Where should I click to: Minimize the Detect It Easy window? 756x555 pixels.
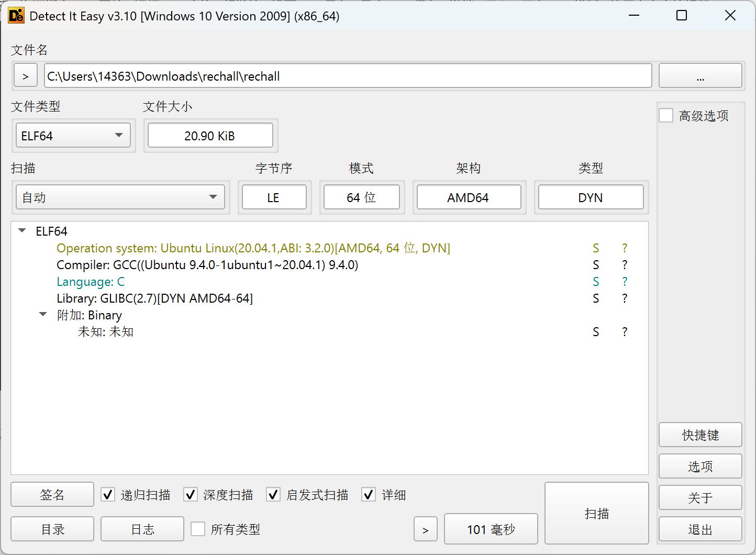click(634, 16)
